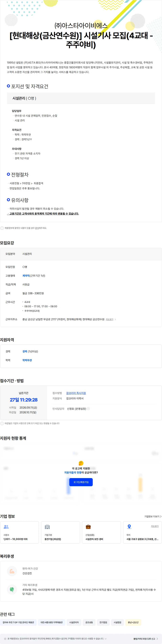Click the 시설관리 ( ○명 ) position header
The image size is (162, 644).
pos(81,98)
